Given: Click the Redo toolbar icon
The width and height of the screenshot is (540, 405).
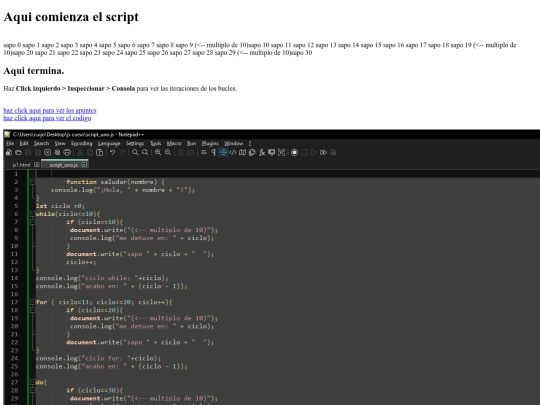Looking at the screenshot, I should click(122, 152).
